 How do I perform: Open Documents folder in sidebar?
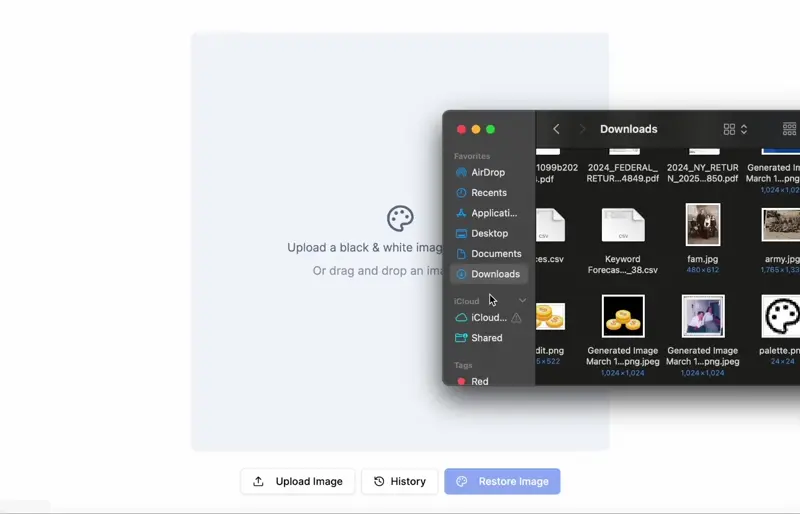(x=496, y=254)
